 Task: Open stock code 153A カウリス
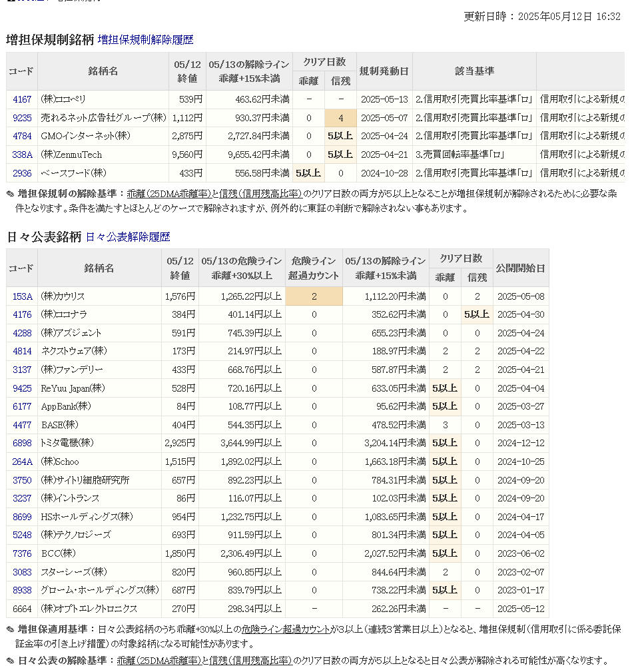(22, 296)
